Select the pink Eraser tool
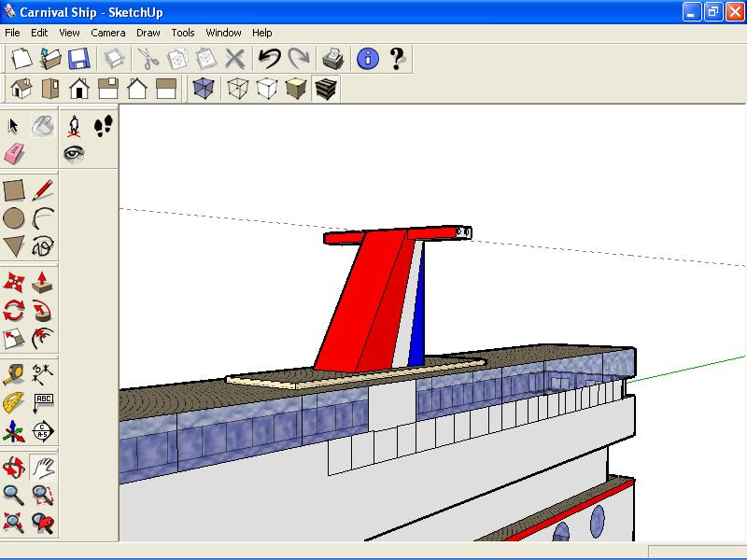The image size is (747, 560). coord(13,154)
